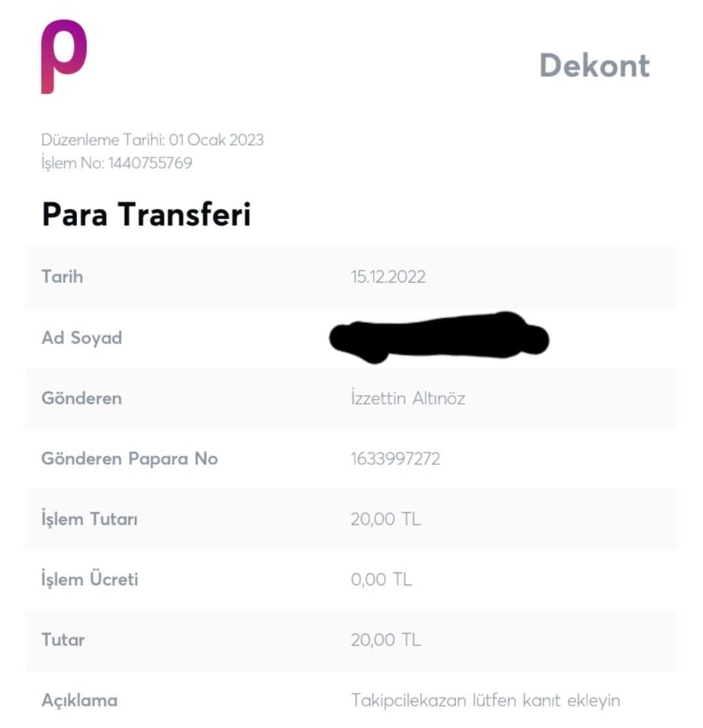703x728 pixels.
Task: Select the Tarih row label
Action: click(x=62, y=277)
